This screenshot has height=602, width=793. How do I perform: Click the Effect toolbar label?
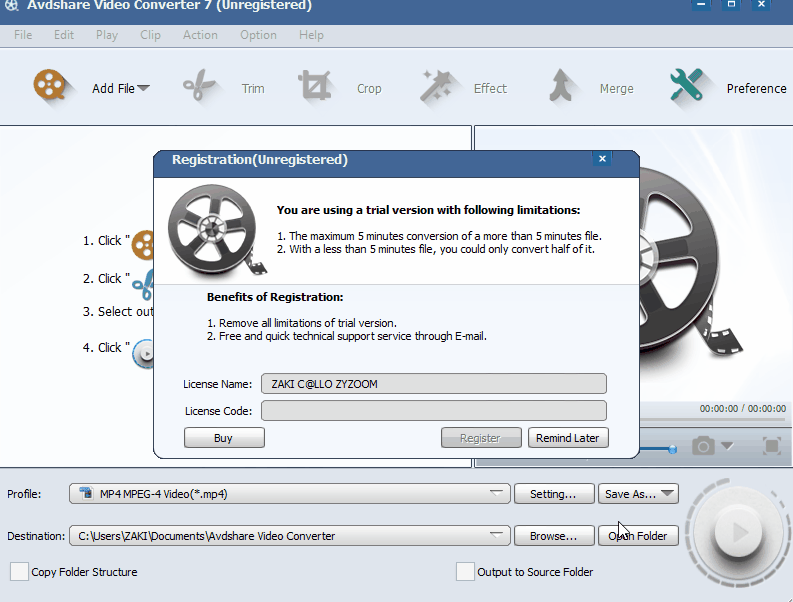pos(490,89)
